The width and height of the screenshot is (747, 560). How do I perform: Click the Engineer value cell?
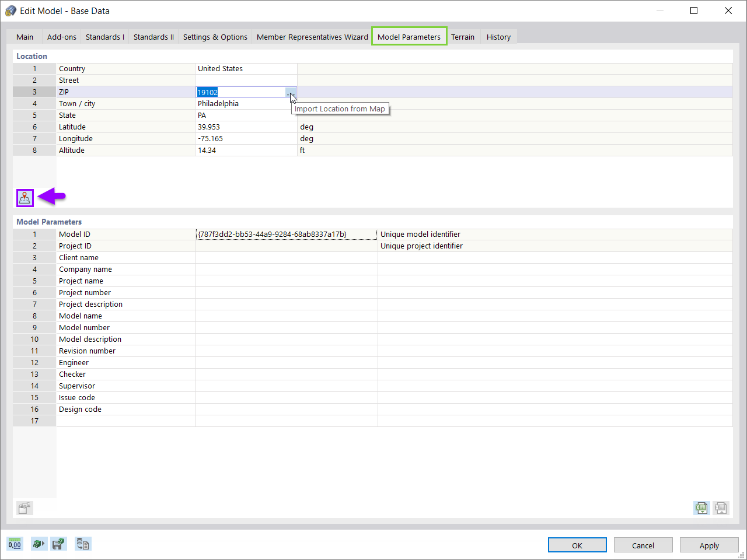pos(287,363)
